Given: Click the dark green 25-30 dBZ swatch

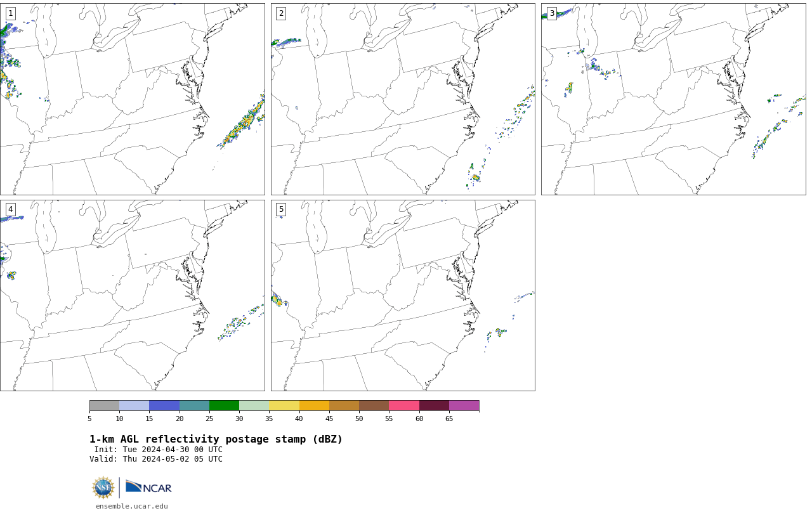Looking at the screenshot, I should click(224, 406).
